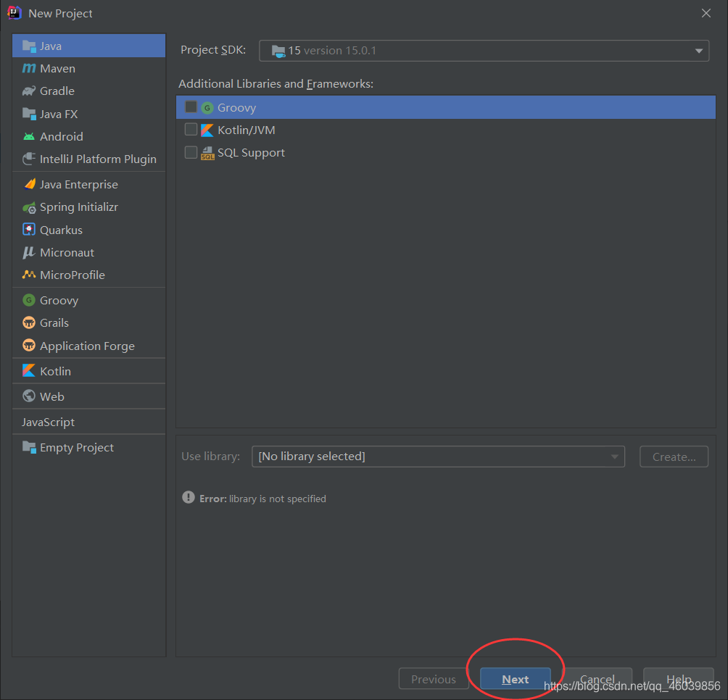Click the MicroProfile icon
This screenshot has height=700, width=728.
click(29, 275)
